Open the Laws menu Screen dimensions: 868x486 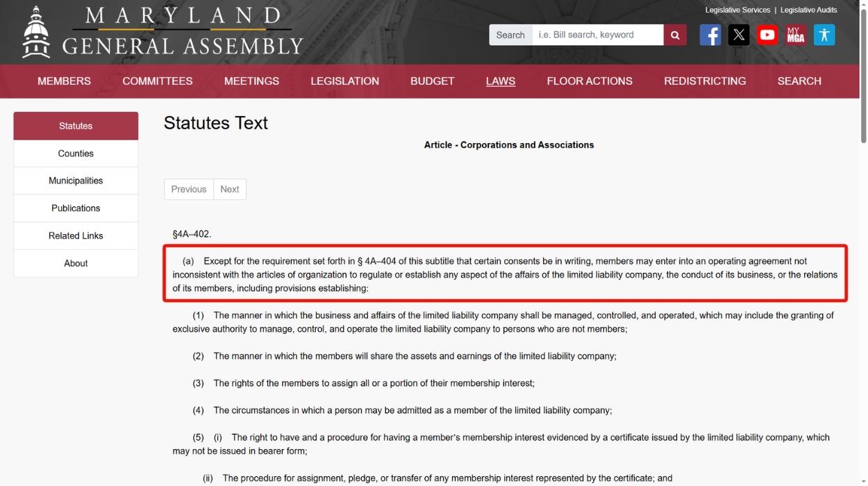pos(501,81)
